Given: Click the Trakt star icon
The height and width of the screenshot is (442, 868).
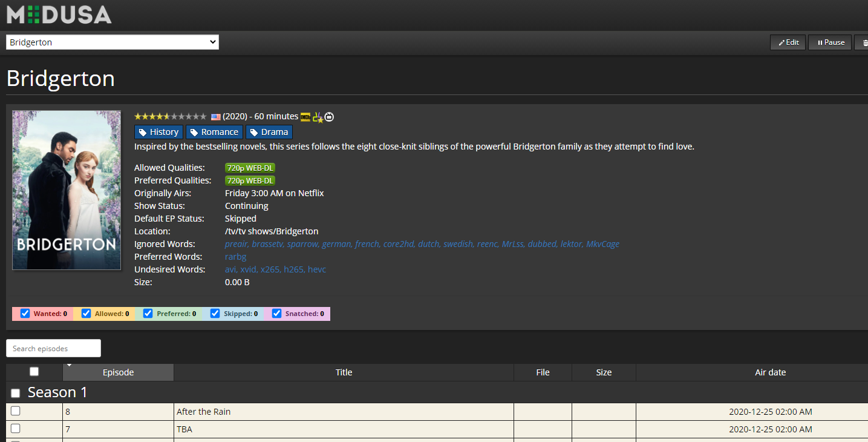Looking at the screenshot, I should [x=318, y=117].
